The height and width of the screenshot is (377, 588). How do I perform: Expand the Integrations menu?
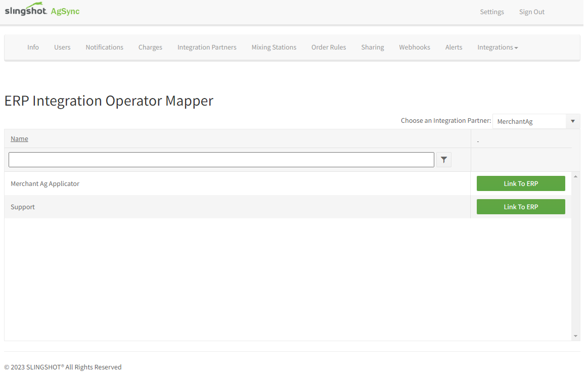point(497,48)
